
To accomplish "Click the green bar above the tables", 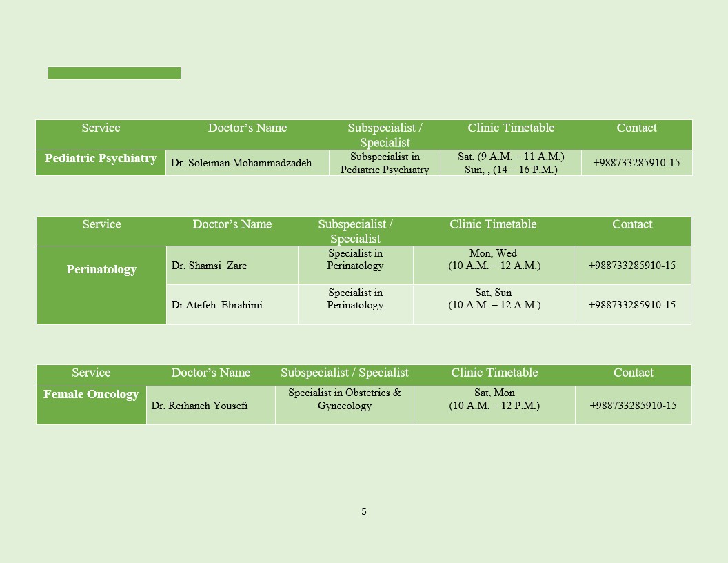I will (x=114, y=73).
